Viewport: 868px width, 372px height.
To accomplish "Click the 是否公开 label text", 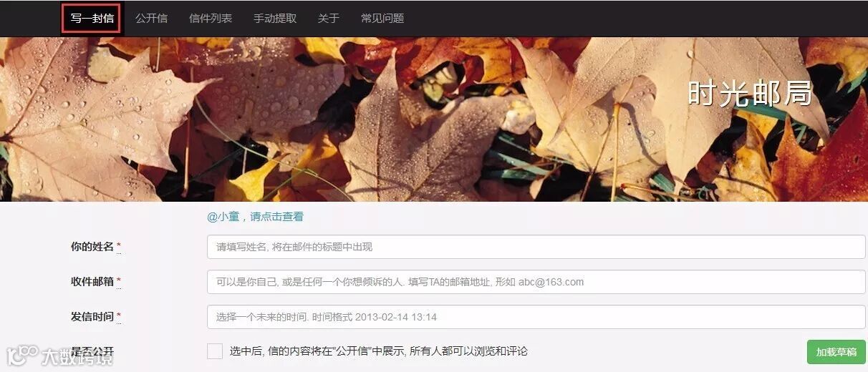I will coord(92,351).
